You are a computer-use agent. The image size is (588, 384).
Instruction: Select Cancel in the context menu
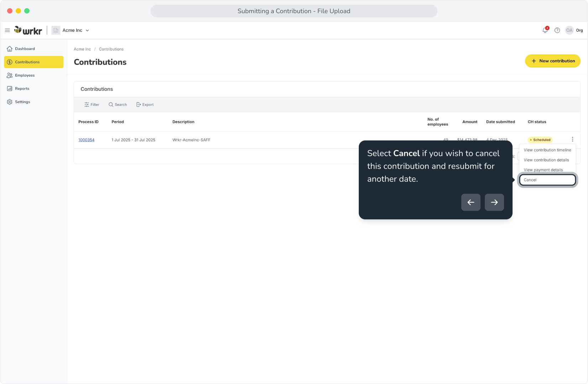(547, 180)
